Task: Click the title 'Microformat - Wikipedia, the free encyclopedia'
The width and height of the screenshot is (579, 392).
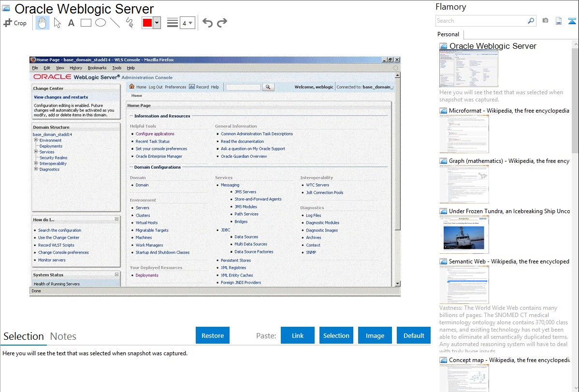Action: click(x=509, y=111)
